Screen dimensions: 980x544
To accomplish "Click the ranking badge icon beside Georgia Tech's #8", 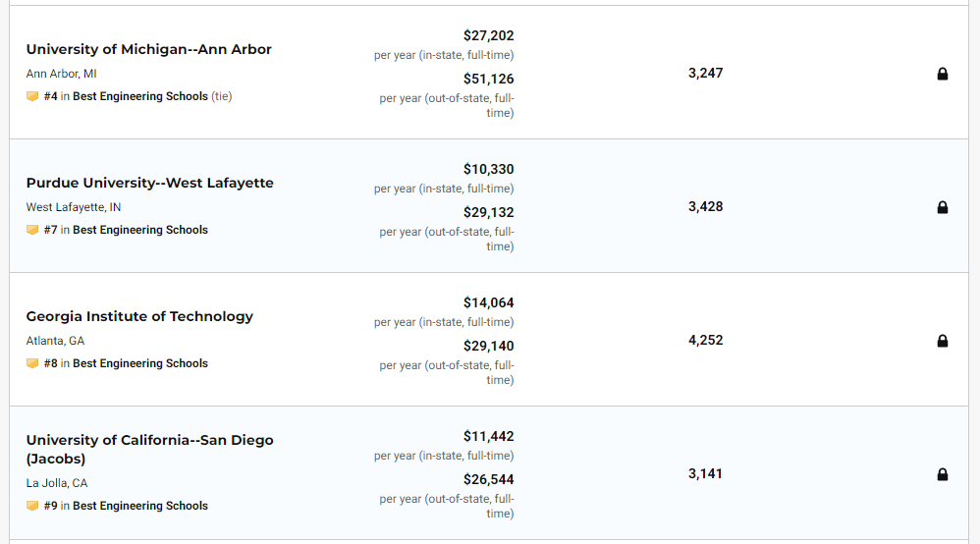I will 32,363.
